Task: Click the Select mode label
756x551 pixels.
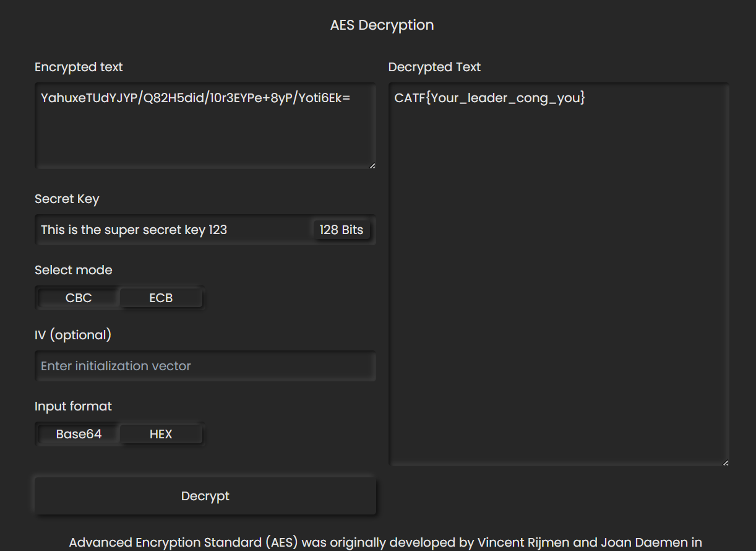Action: click(x=74, y=270)
